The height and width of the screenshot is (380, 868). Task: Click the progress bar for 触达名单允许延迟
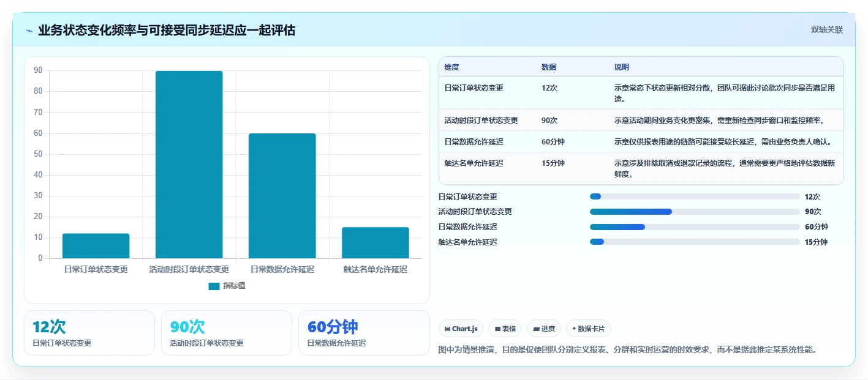695,242
